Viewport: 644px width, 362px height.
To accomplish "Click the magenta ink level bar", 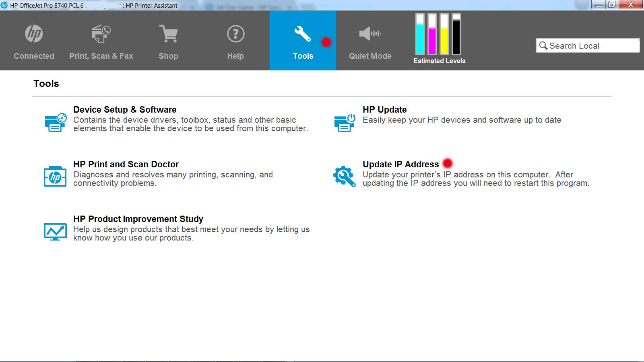I will click(x=432, y=34).
